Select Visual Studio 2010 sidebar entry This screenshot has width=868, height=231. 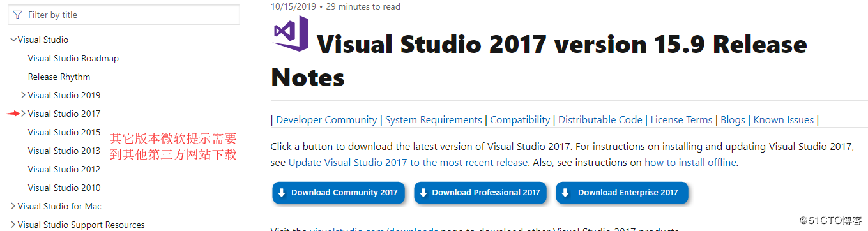[64, 188]
